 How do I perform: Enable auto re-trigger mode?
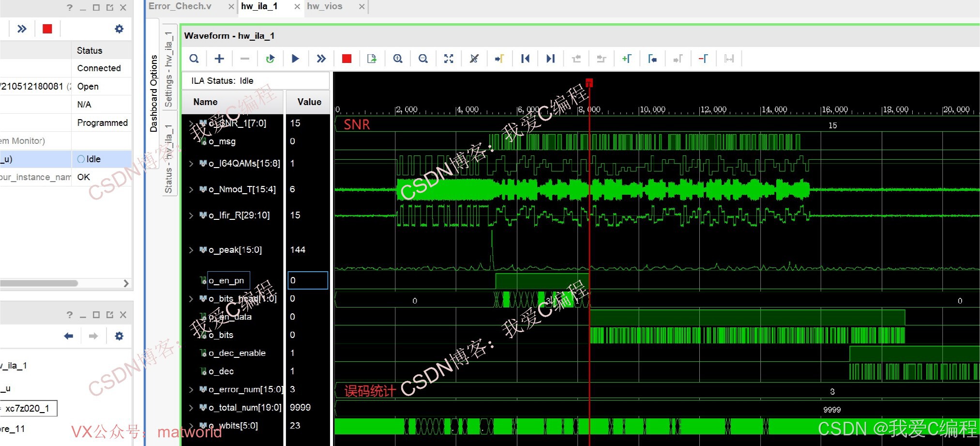[271, 58]
